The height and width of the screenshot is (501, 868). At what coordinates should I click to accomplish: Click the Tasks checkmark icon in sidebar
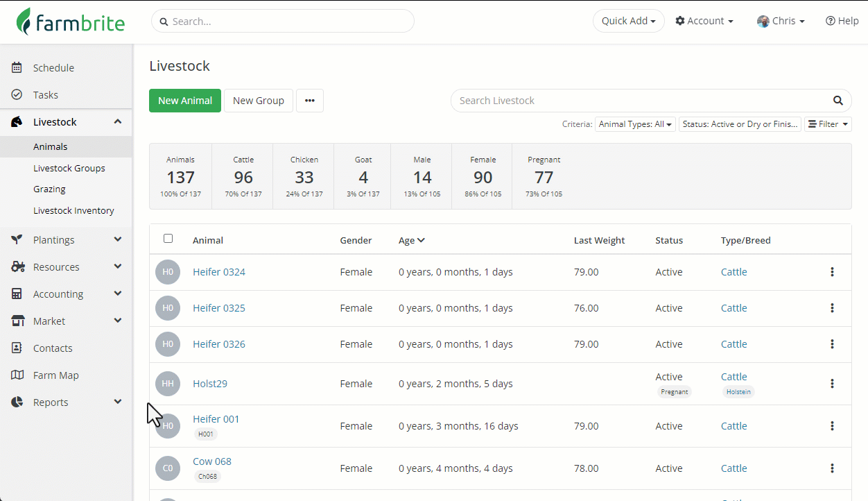tap(17, 95)
